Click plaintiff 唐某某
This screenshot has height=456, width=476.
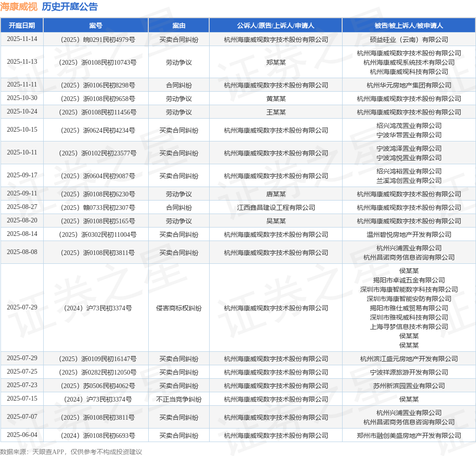pos(276,194)
